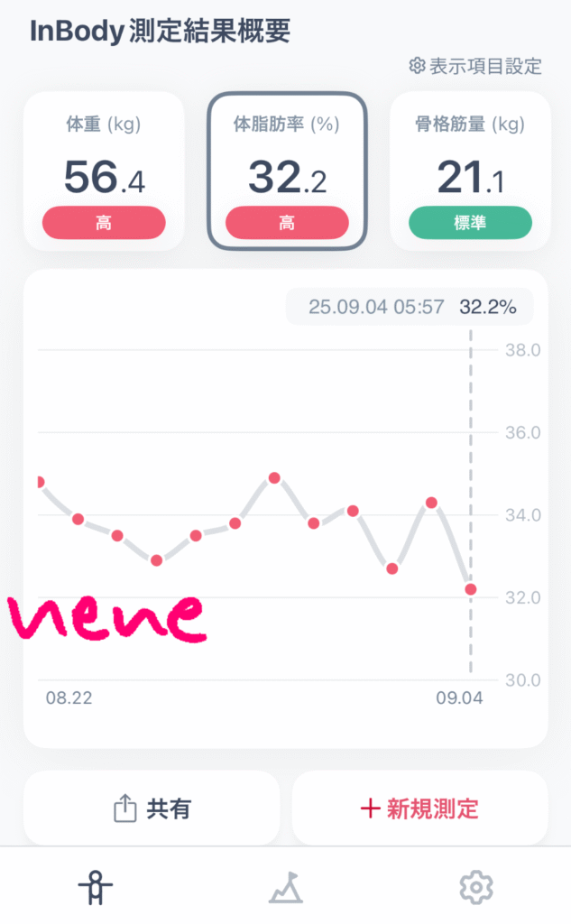
Task: Open 表示項目設定 display settings link
Action: 484,66
